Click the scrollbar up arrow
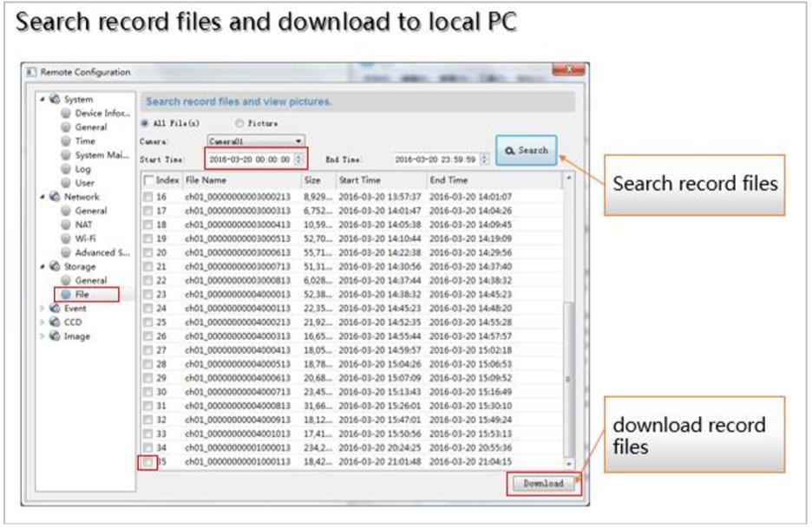The image size is (812, 528). [x=568, y=179]
